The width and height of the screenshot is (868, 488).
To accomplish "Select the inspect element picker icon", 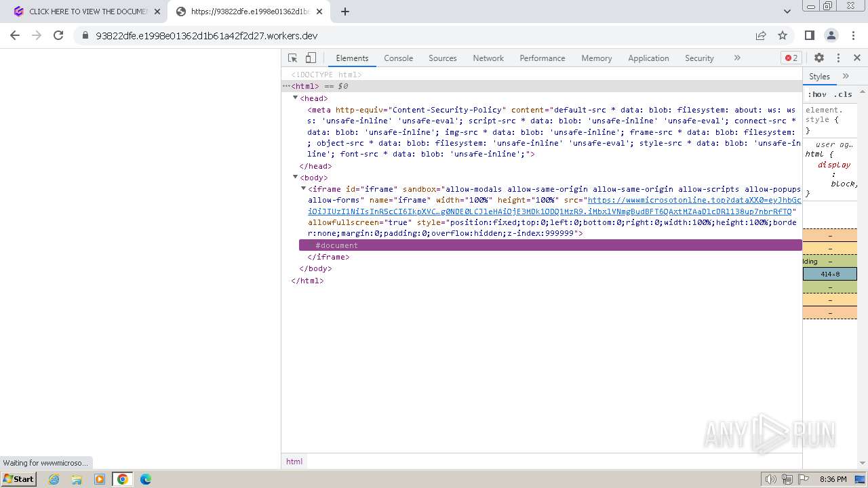I will pyautogui.click(x=292, y=58).
